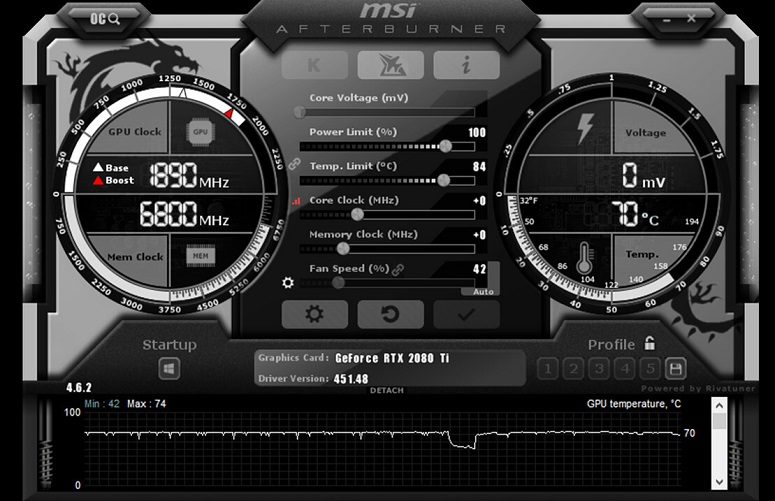Open the system information 'i' button
Image resolution: width=775 pixels, height=501 pixels.
point(466,64)
